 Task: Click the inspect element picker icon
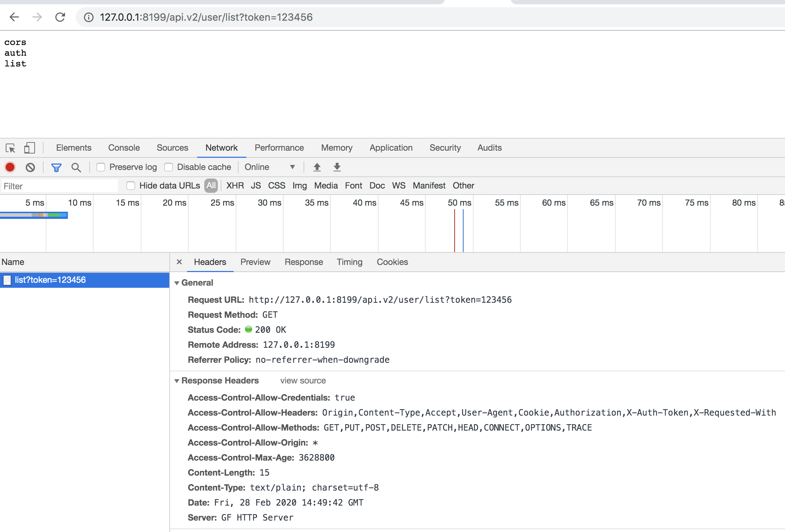[x=10, y=148]
